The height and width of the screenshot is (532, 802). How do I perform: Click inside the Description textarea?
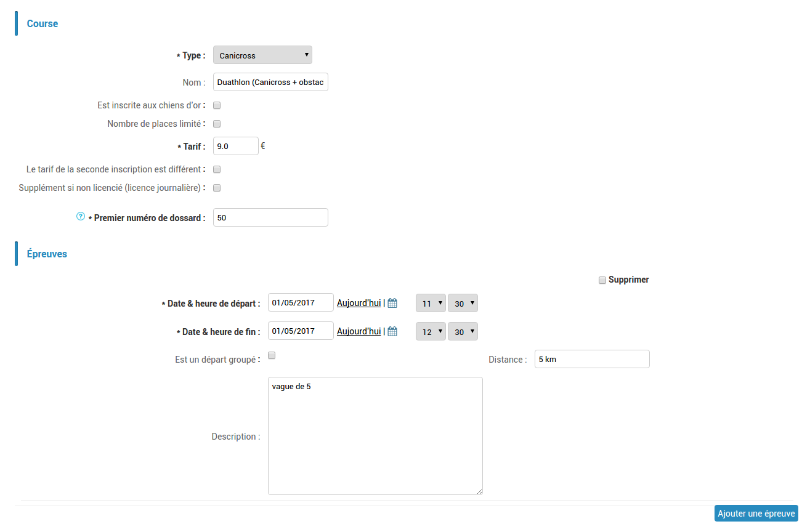click(x=375, y=436)
